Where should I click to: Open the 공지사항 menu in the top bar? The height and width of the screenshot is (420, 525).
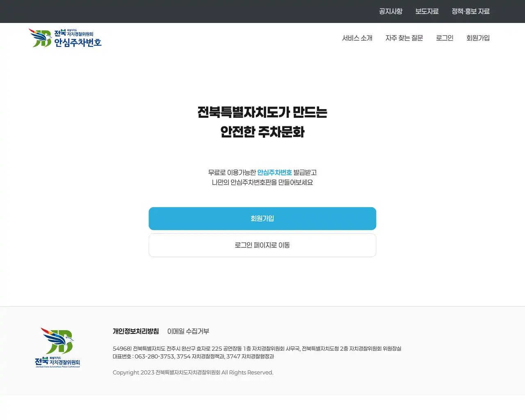(390, 11)
